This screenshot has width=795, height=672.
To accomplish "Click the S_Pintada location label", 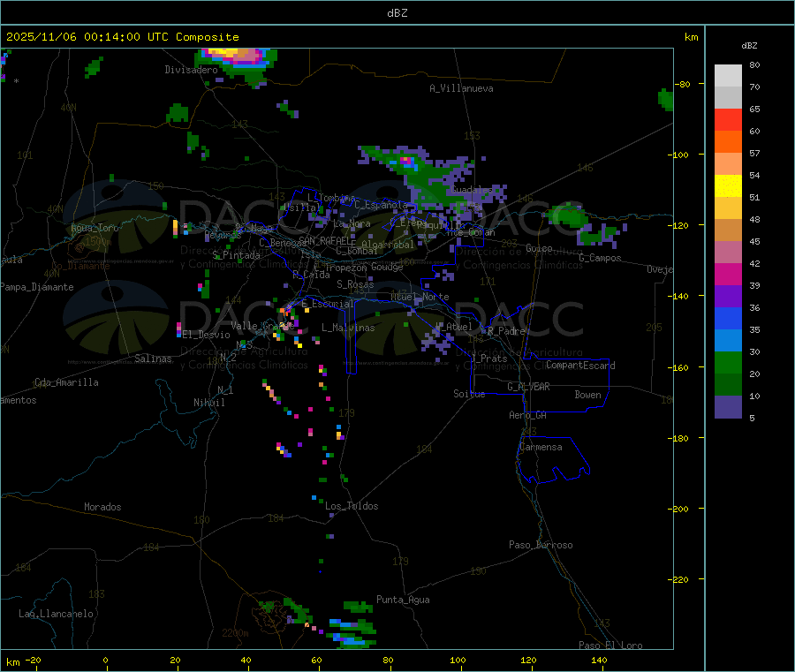I will point(236,255).
